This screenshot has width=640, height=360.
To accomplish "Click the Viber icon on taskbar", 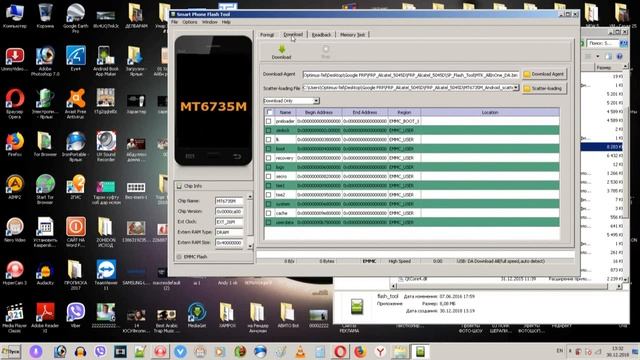I will tap(100, 351).
